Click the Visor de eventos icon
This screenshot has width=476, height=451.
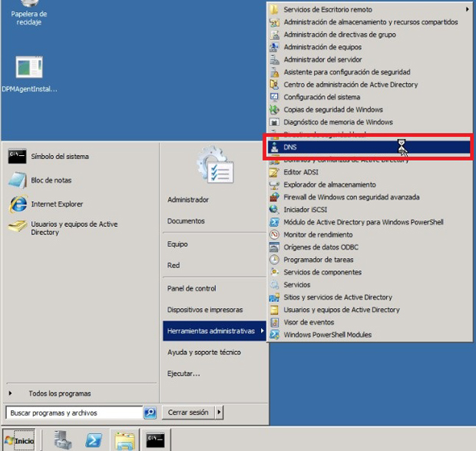[x=274, y=322]
